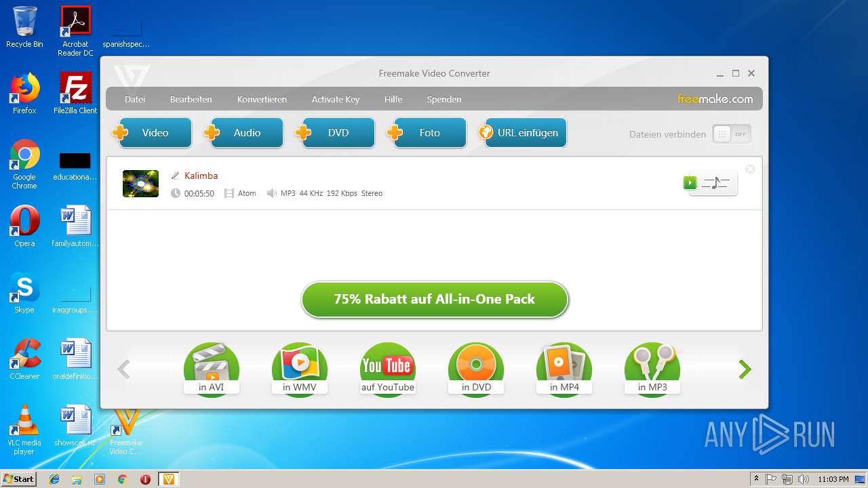Open Freemake Video Converter desktop shortcut
The width and height of the screenshot is (868, 488).
(126, 432)
